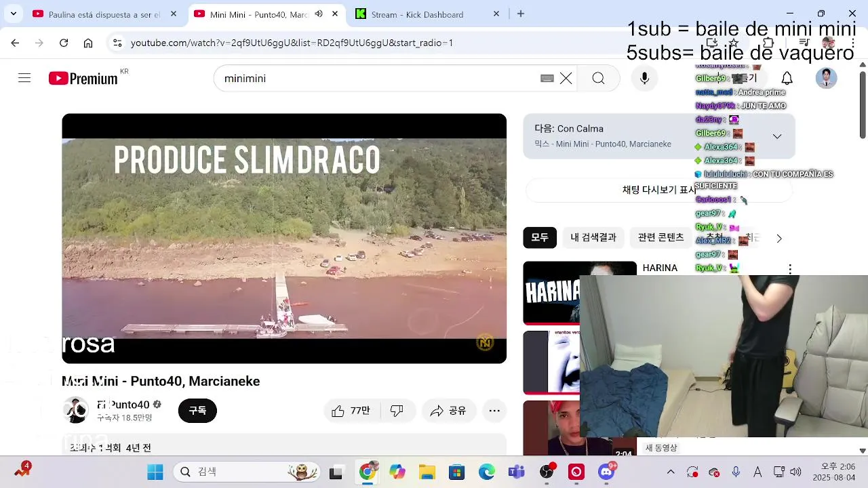Open the browser home page

(88, 43)
